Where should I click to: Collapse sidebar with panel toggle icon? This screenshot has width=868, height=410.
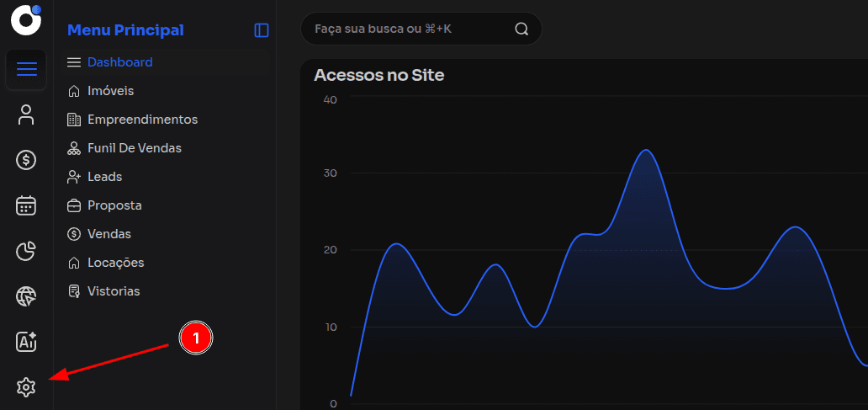(262, 30)
